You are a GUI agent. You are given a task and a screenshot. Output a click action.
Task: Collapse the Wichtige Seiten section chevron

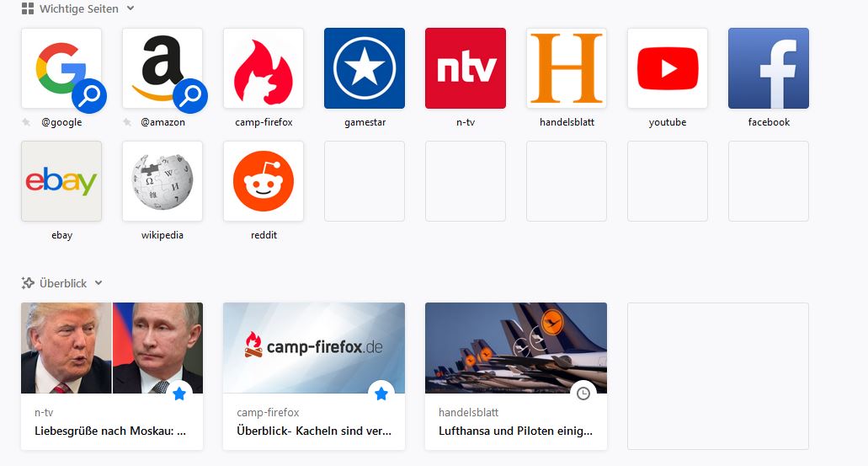(130, 8)
